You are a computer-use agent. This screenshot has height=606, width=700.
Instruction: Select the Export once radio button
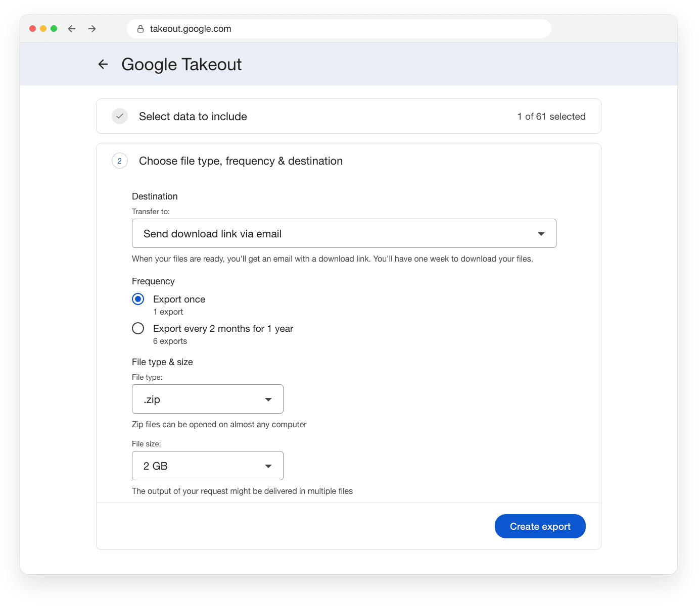(138, 299)
